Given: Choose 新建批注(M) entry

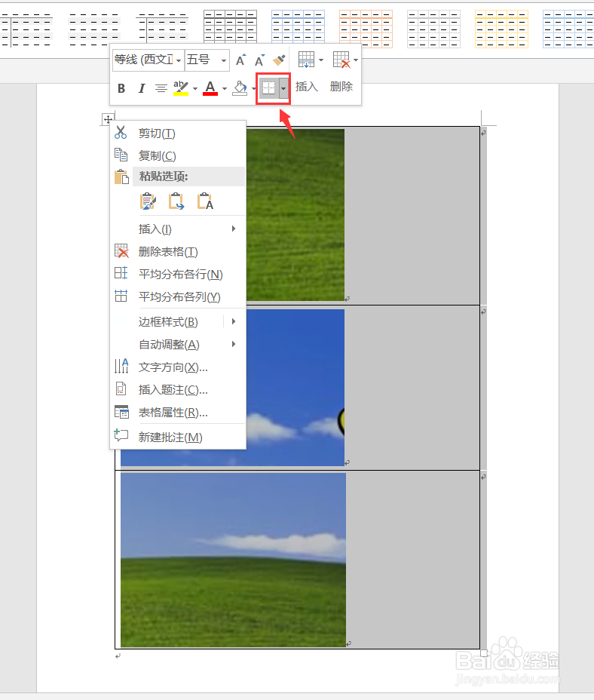Looking at the screenshot, I should [x=170, y=437].
